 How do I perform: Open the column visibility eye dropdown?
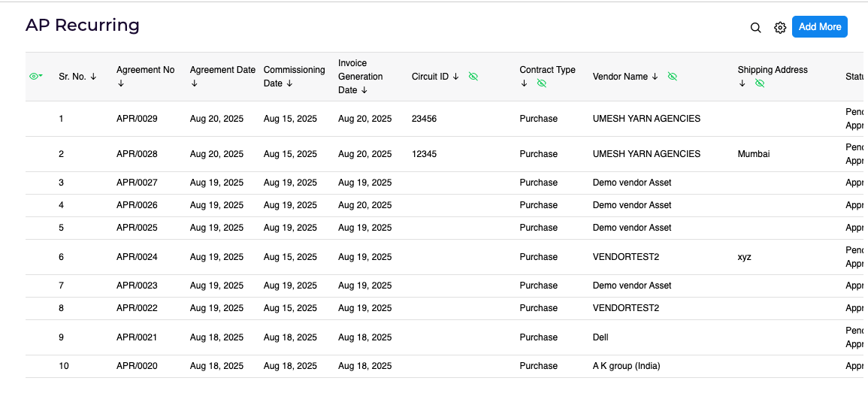pyautogui.click(x=35, y=77)
